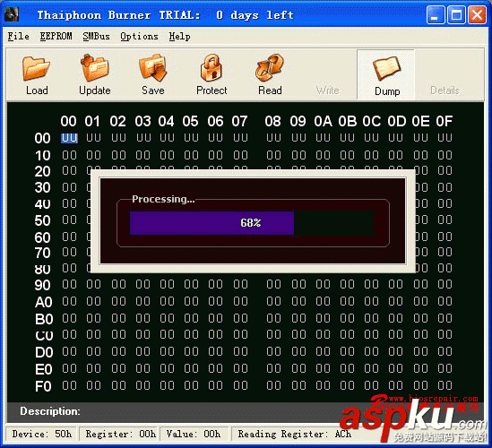Click the column header 0A
The height and width of the screenshot is (448, 492).
pos(323,121)
